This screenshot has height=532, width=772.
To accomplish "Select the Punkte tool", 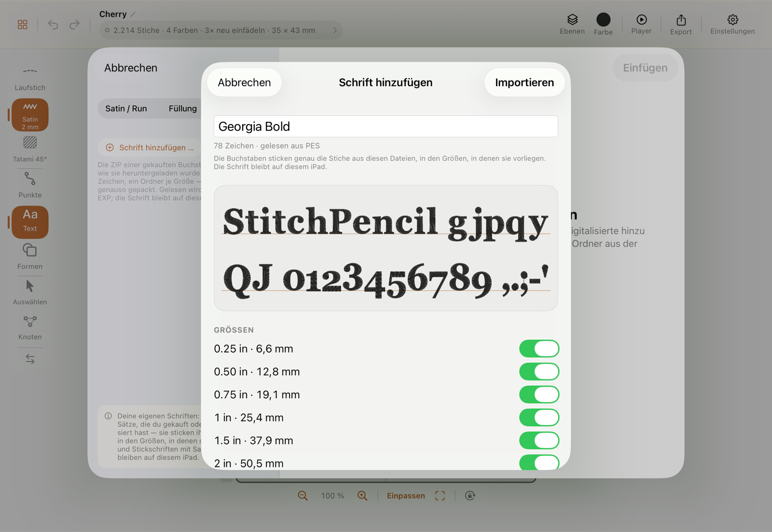I will pyautogui.click(x=30, y=185).
